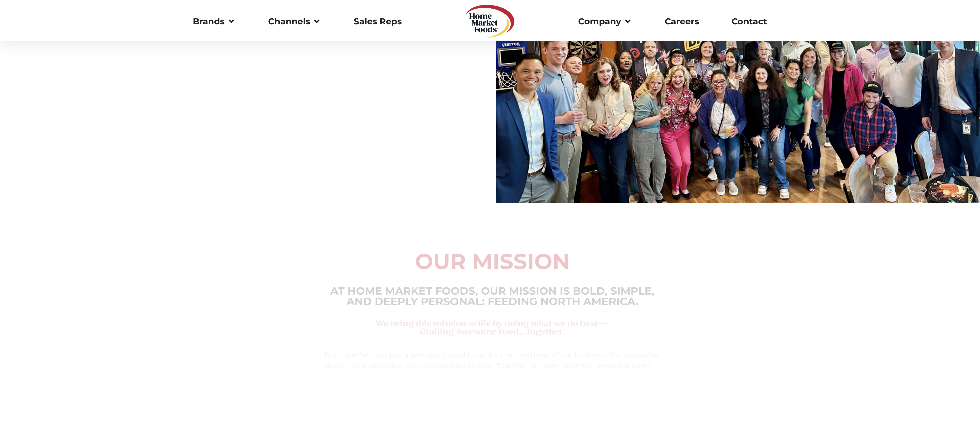Viewport: 980px width, 442px height.
Task: Go to the Sales Reps page
Action: (x=377, y=22)
